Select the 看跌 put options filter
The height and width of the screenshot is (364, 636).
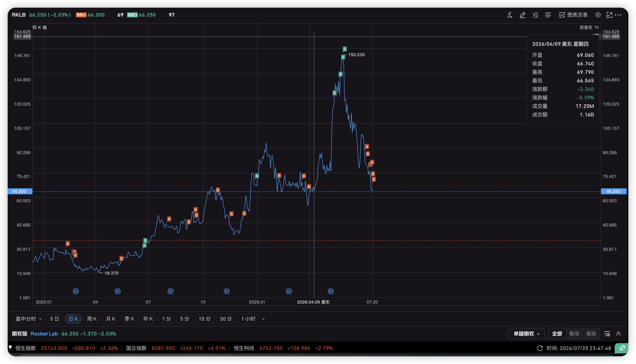[591, 334]
